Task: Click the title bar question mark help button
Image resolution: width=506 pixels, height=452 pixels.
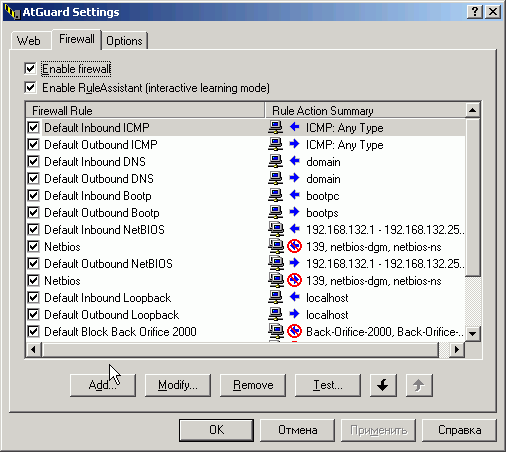Action: (x=475, y=12)
